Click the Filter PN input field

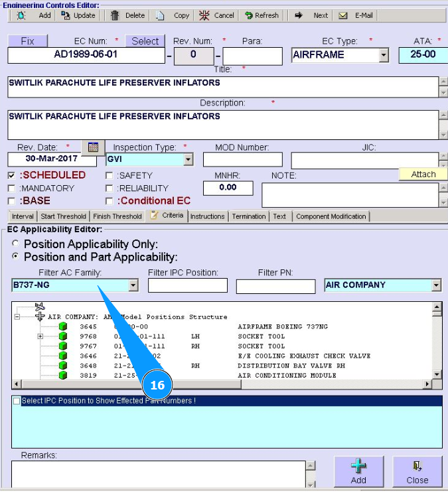pyautogui.click(x=275, y=287)
